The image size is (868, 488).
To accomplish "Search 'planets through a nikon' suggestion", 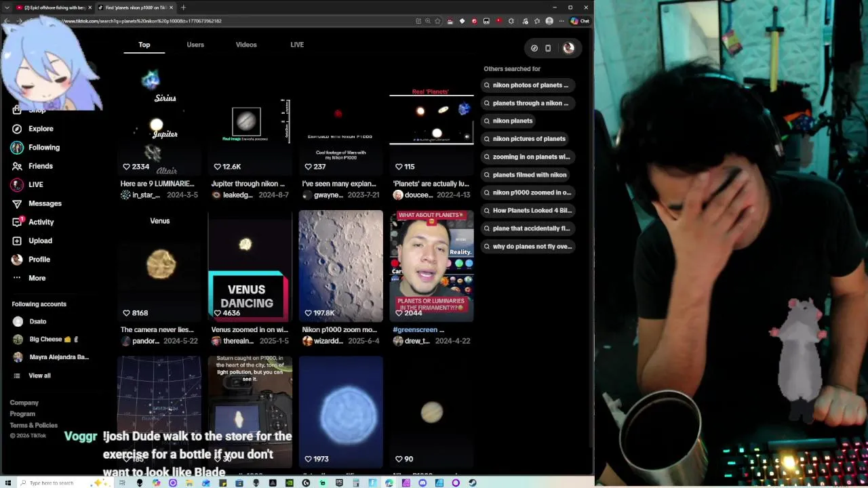I will (x=528, y=103).
